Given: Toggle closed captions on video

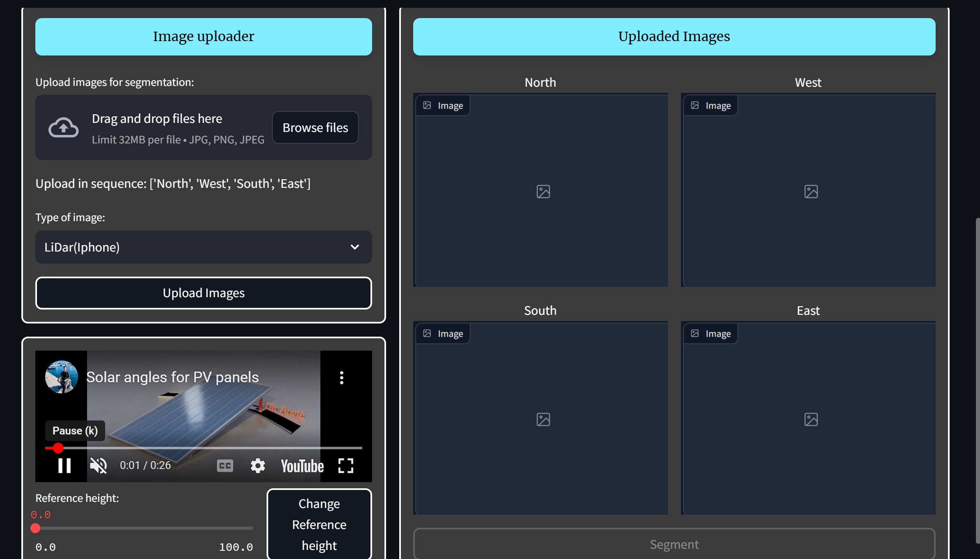Looking at the screenshot, I should coord(225,466).
